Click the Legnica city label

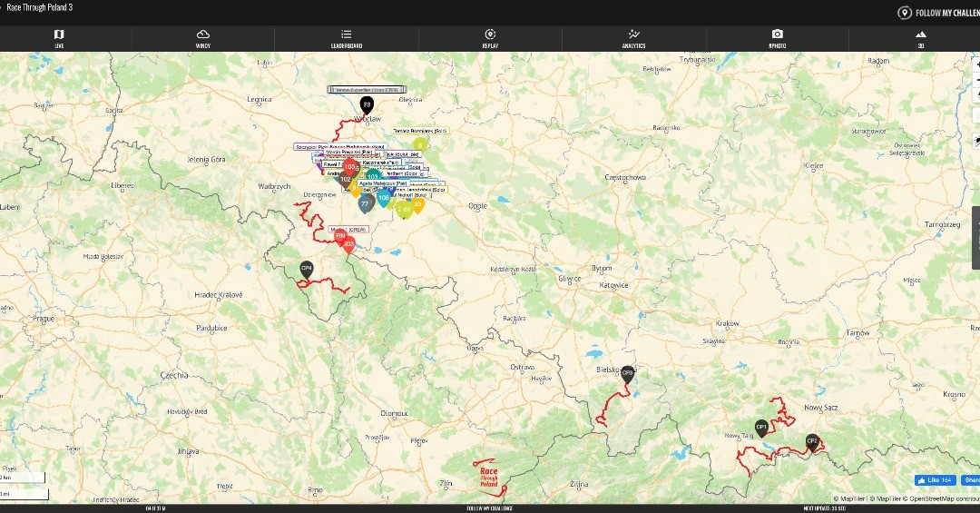(x=259, y=100)
